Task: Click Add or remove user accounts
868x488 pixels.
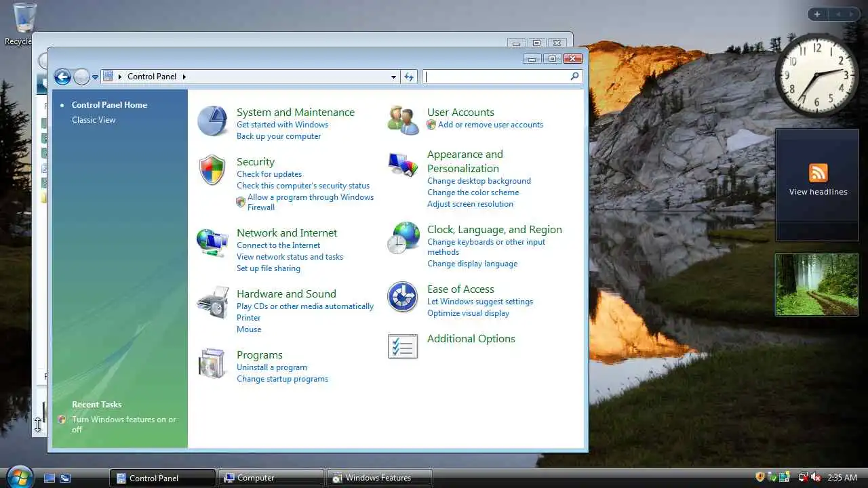Action: 490,125
